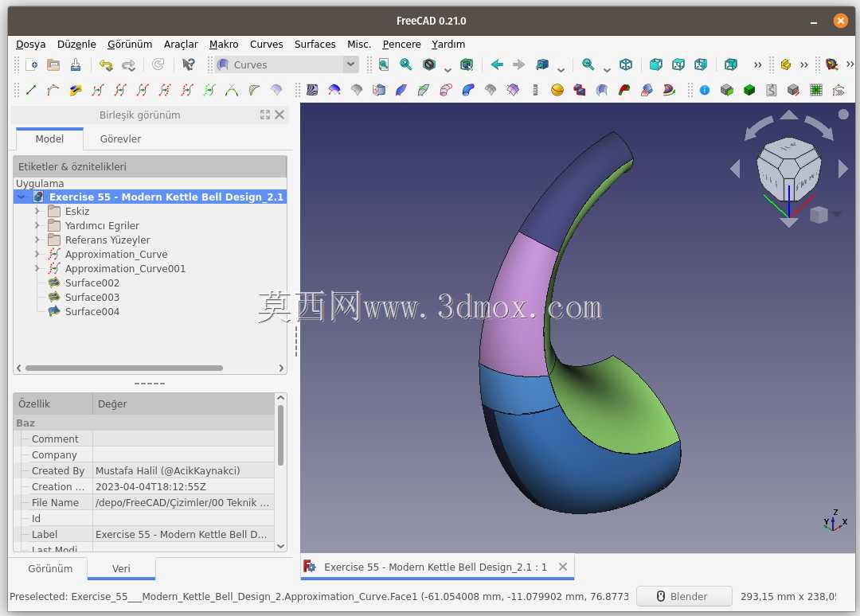Go back with teal left arrow
Screen dimensions: 860x616
[497, 64]
